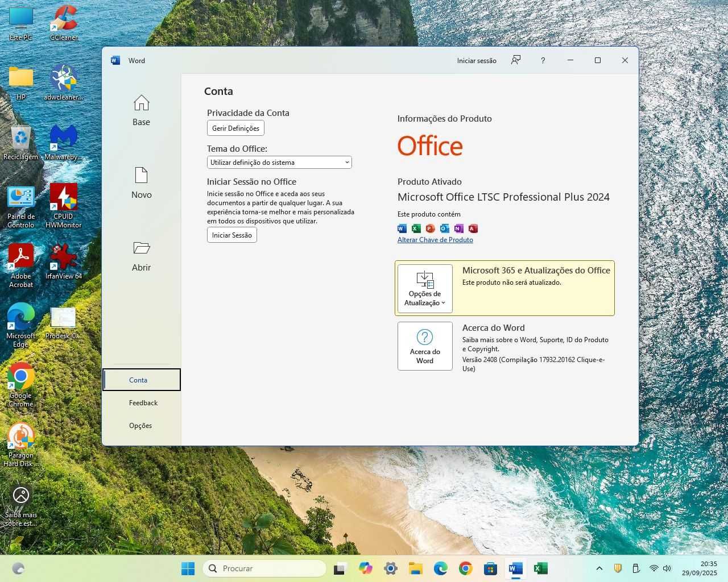The image size is (728, 582).
Task: Select Este PC desktop icon
Action: pos(21,24)
